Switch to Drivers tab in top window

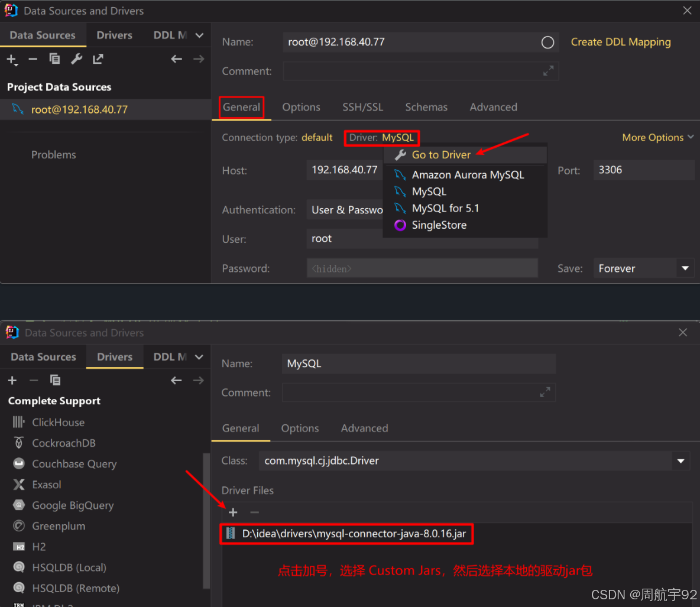pyautogui.click(x=114, y=35)
